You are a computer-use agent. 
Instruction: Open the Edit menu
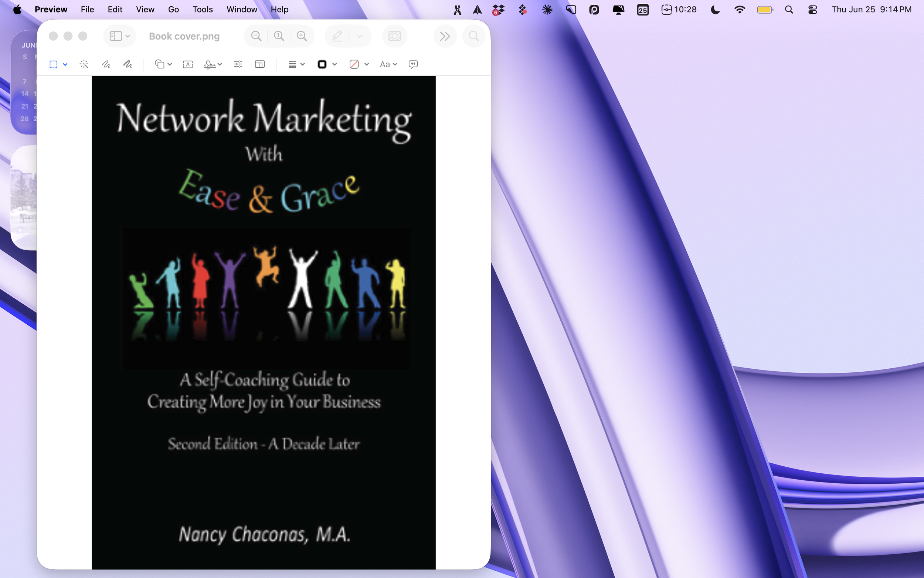(115, 9)
